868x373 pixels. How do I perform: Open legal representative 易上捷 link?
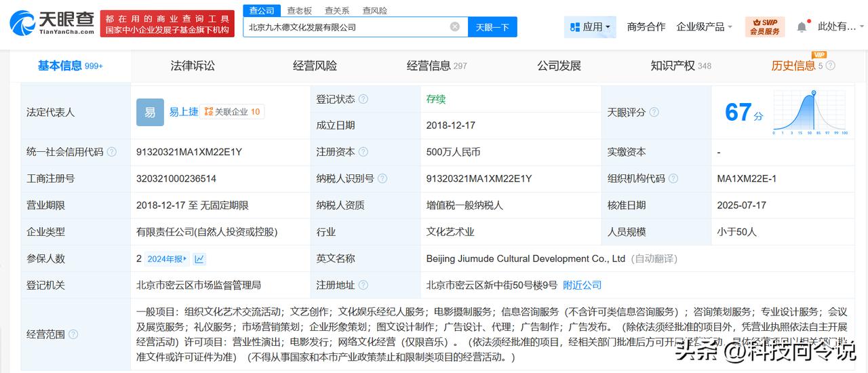click(184, 112)
